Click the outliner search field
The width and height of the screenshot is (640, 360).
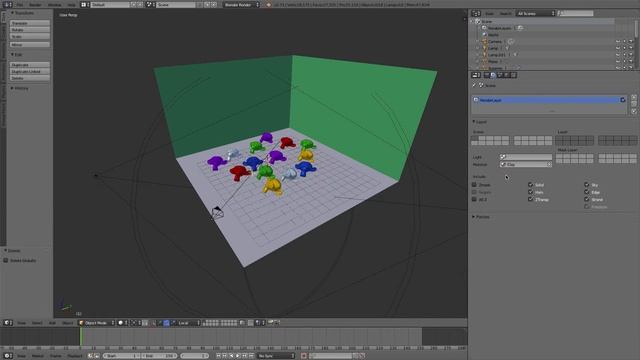click(576, 13)
